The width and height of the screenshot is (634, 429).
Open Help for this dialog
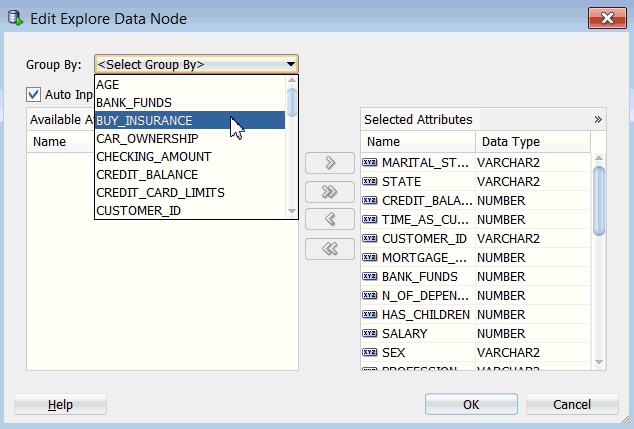[x=60, y=405]
